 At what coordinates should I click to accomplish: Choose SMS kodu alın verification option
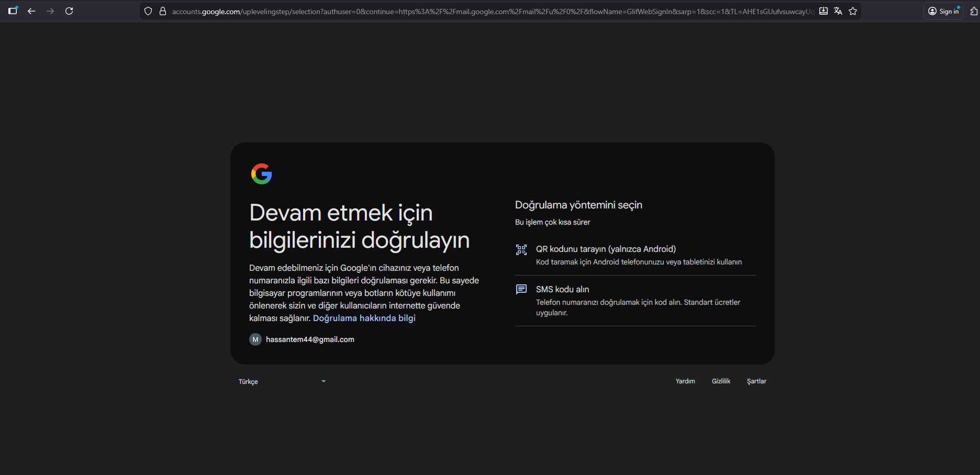[636, 301]
